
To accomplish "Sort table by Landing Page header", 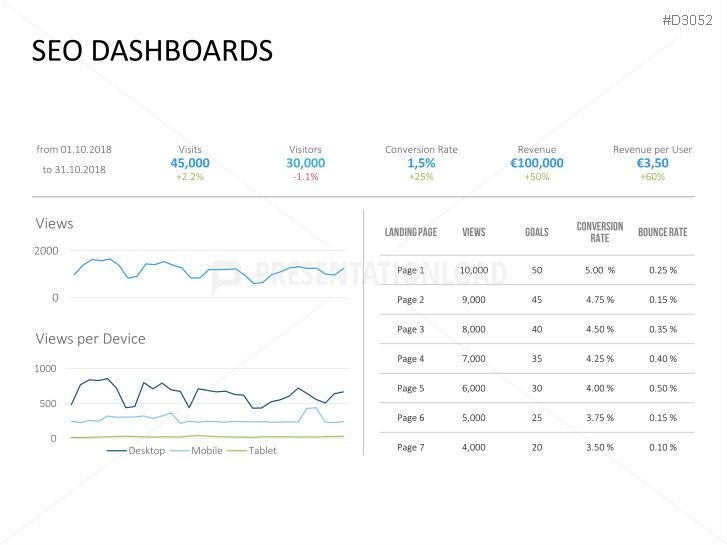I will point(410,232).
